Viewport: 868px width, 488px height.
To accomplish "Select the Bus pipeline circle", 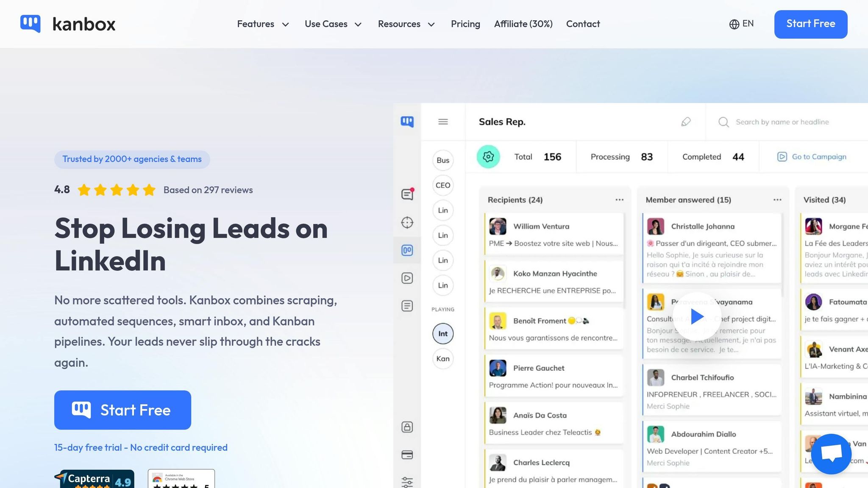I will tap(443, 160).
